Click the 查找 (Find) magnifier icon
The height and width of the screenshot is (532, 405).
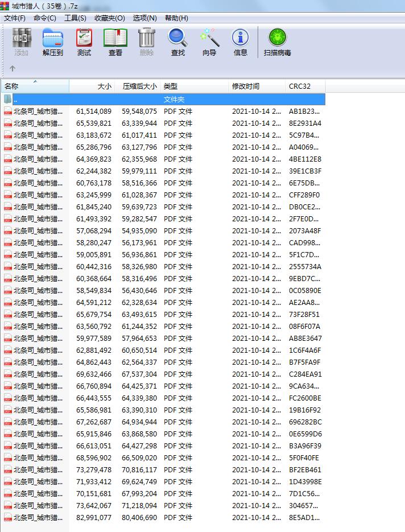click(177, 39)
